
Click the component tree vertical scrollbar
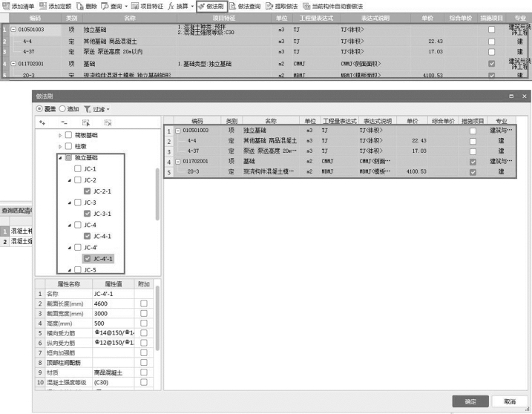157,194
